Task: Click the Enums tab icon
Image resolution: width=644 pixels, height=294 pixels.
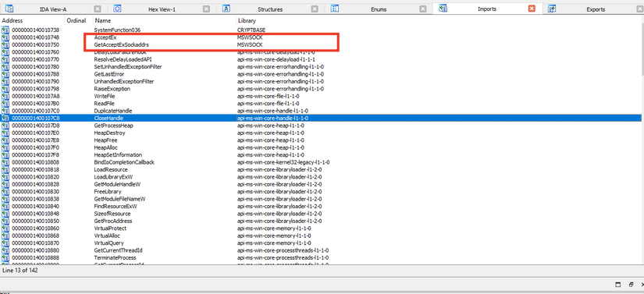Action: point(334,9)
